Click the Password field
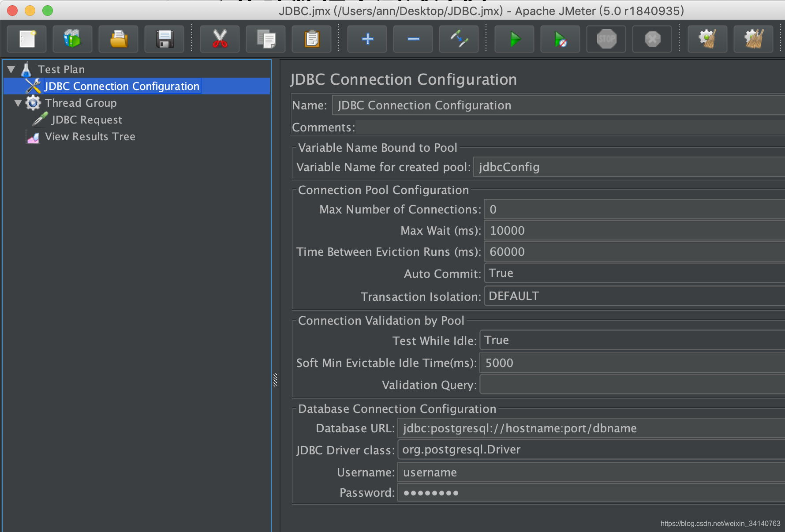The image size is (785, 532). (x=591, y=493)
